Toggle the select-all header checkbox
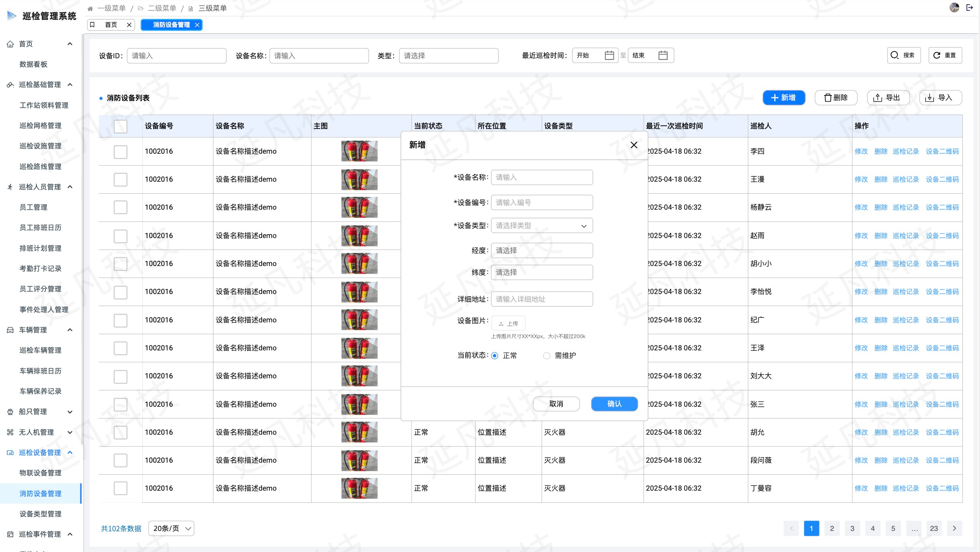980x552 pixels. [120, 126]
